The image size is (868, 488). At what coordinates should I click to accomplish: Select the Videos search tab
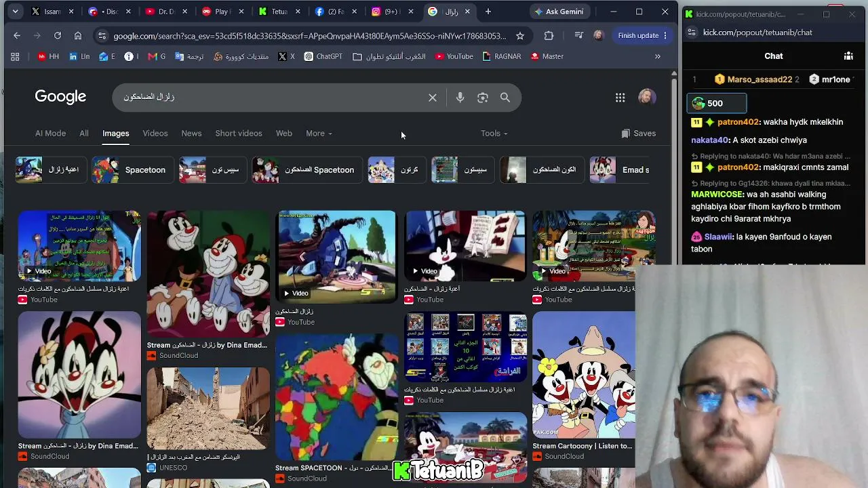(x=155, y=134)
